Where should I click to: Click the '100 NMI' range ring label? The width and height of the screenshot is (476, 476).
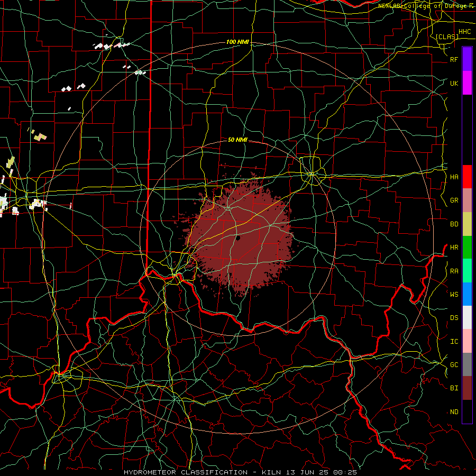pyautogui.click(x=237, y=42)
